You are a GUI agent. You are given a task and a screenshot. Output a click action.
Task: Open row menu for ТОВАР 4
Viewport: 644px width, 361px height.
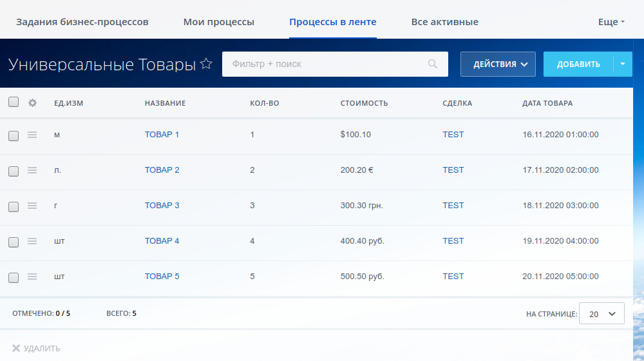click(32, 241)
